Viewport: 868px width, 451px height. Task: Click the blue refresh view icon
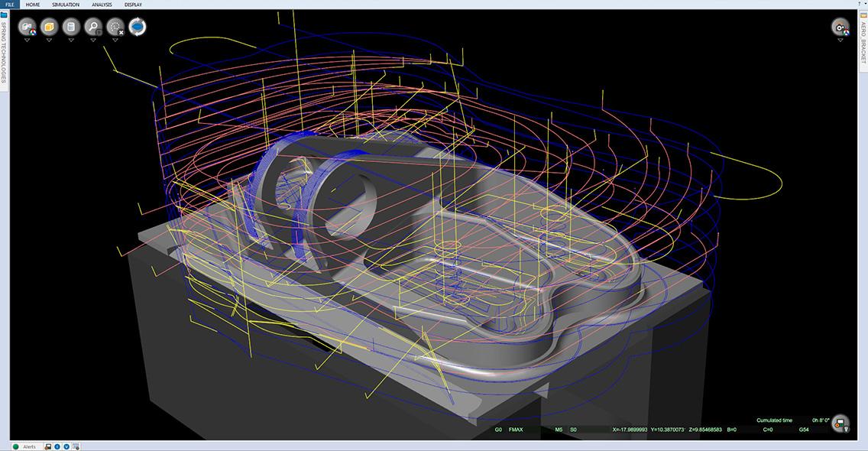[x=138, y=27]
